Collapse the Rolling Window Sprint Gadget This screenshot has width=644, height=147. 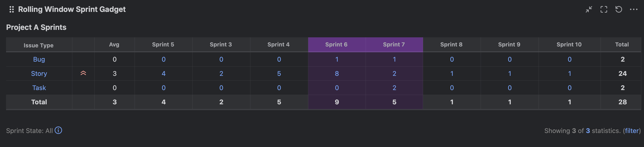[x=589, y=9]
